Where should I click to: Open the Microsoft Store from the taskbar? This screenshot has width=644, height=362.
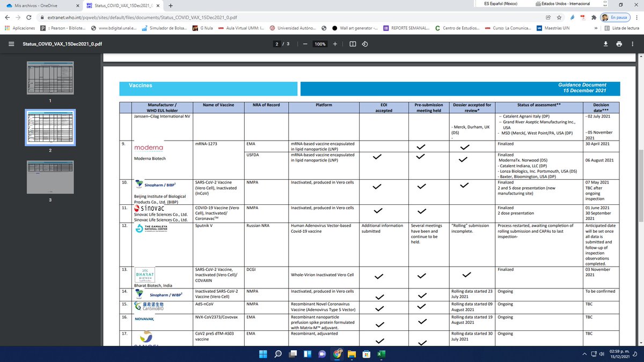tap(365, 354)
